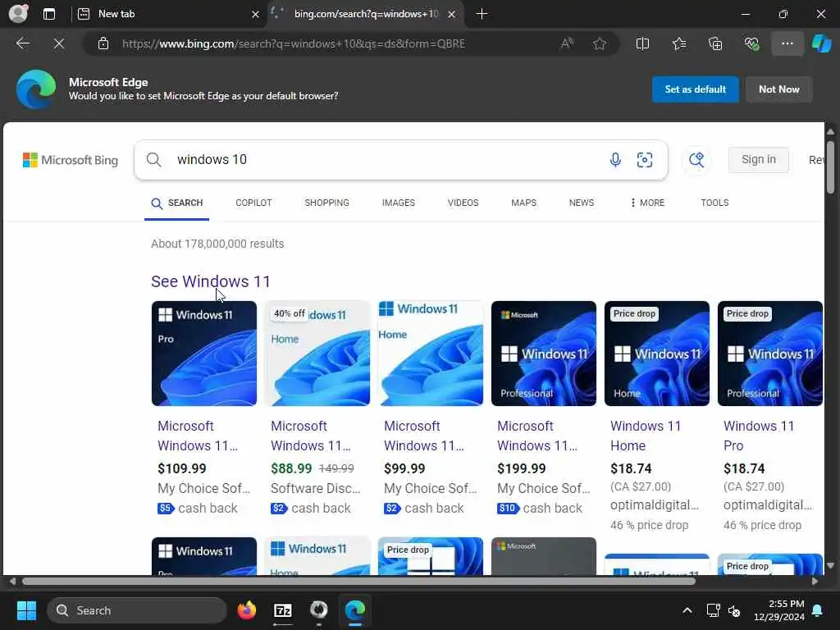Click the scroll right arrow of horizontal scrollbar

tap(815, 582)
